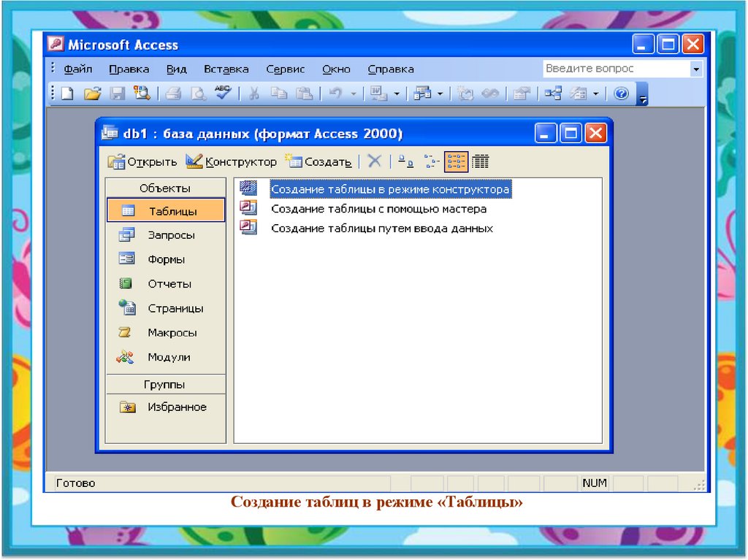Switch to Large Icons view

click(x=405, y=161)
